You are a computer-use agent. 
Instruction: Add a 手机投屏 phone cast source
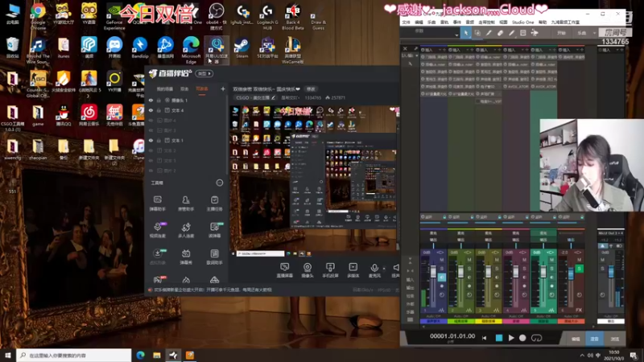pos(330,270)
